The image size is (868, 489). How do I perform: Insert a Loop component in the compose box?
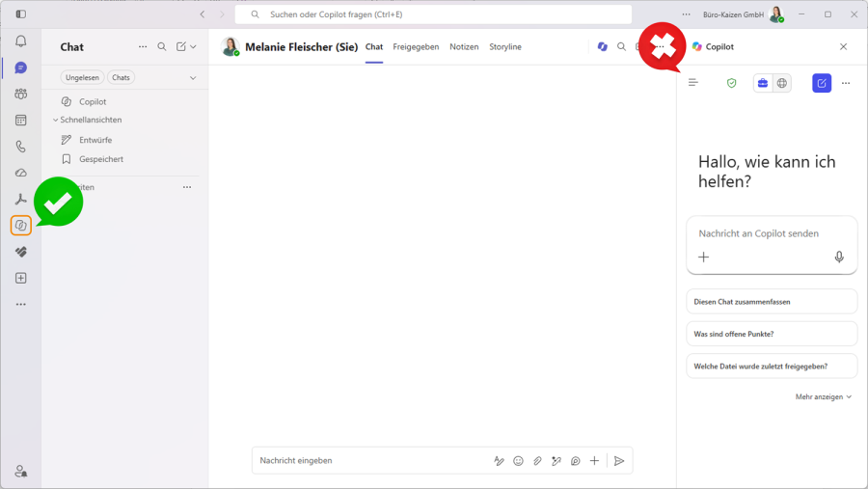(575, 461)
